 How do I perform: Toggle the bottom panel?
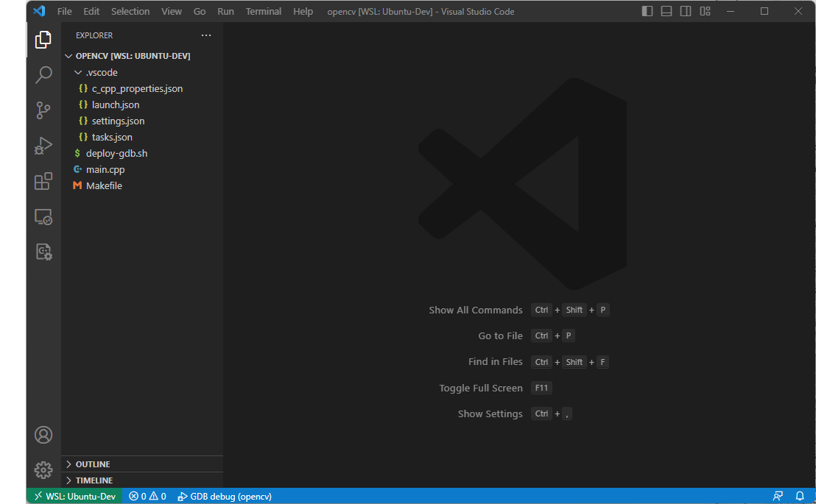(x=666, y=11)
